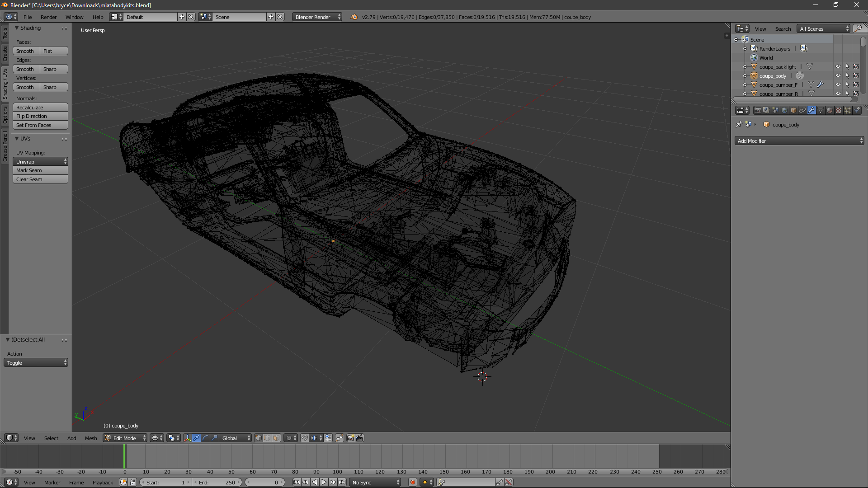Switch to edge select mode

pos(267,438)
